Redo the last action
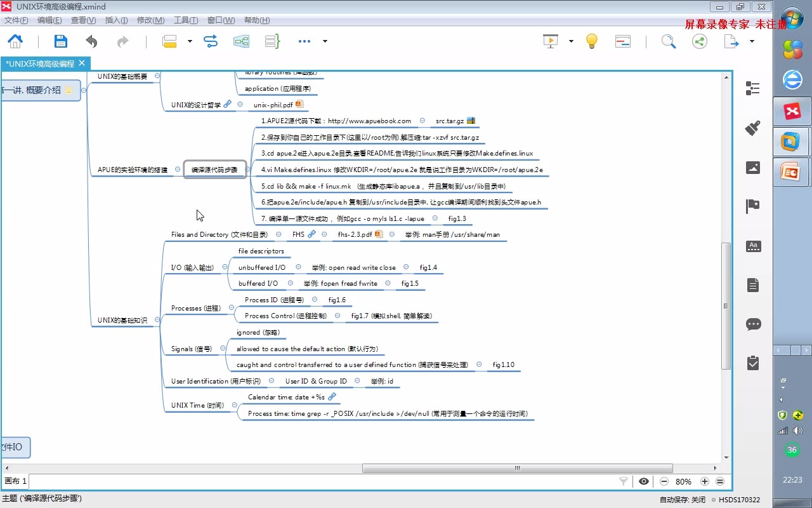The width and height of the screenshot is (812, 508). (122, 41)
